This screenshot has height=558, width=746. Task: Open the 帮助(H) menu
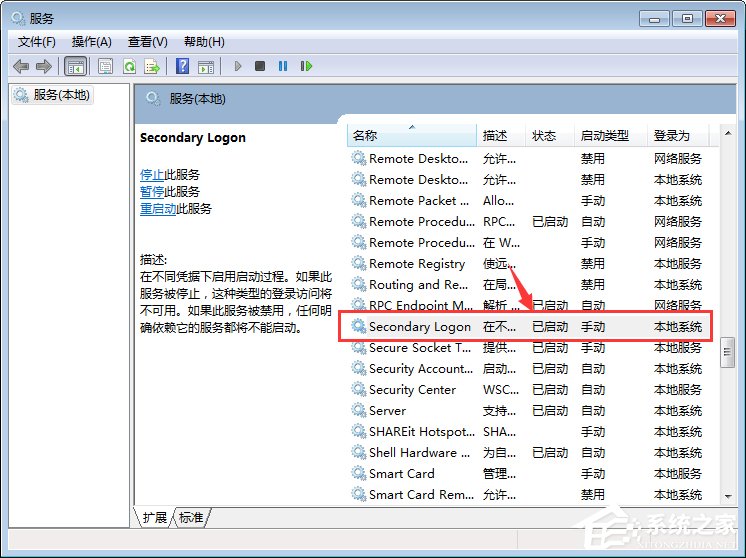204,42
